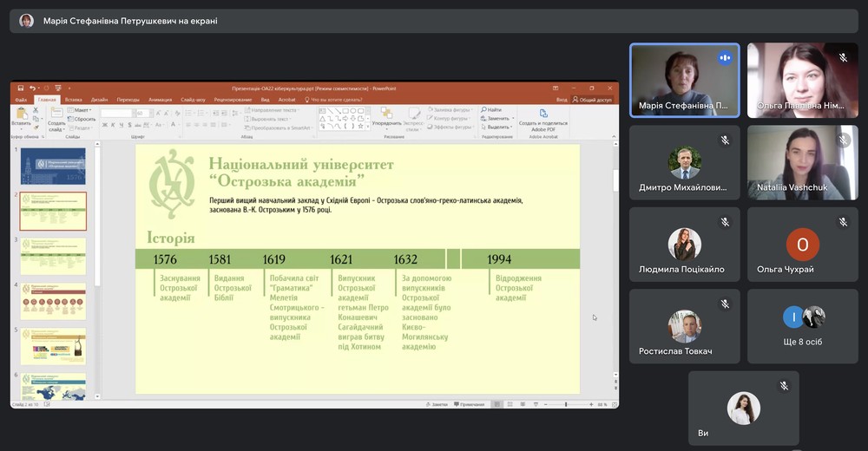Expand the shapes gallery more arrow
Image resolution: width=868 pixels, height=451 pixels.
368,127
